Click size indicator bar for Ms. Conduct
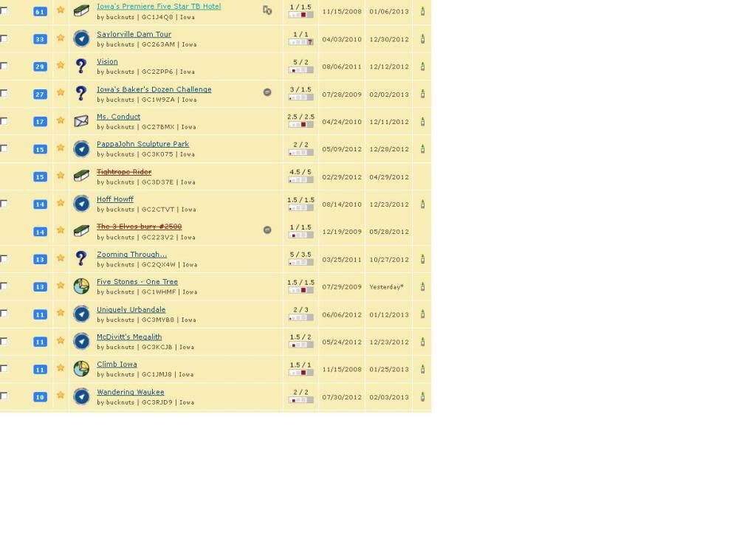756x544 pixels. click(x=301, y=125)
